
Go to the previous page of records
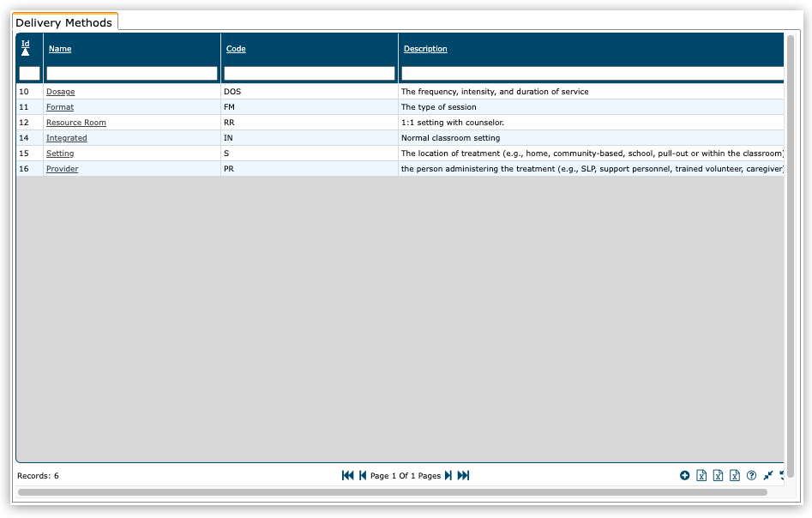point(363,475)
